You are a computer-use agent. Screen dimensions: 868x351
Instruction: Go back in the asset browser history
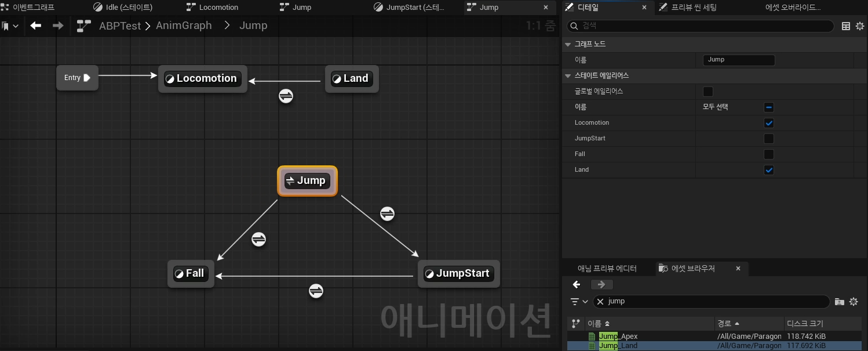[577, 284]
